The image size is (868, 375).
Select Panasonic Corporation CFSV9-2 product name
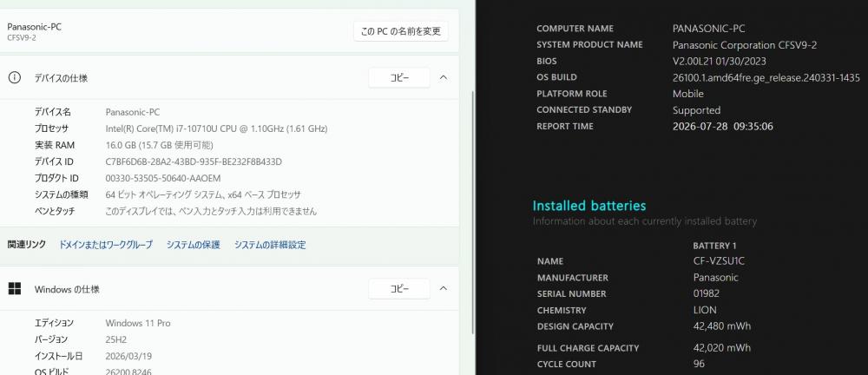click(745, 45)
